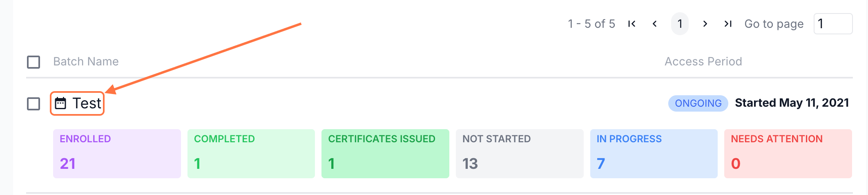Click the Access Period column header
This screenshot has height=195, width=868.
(x=703, y=61)
